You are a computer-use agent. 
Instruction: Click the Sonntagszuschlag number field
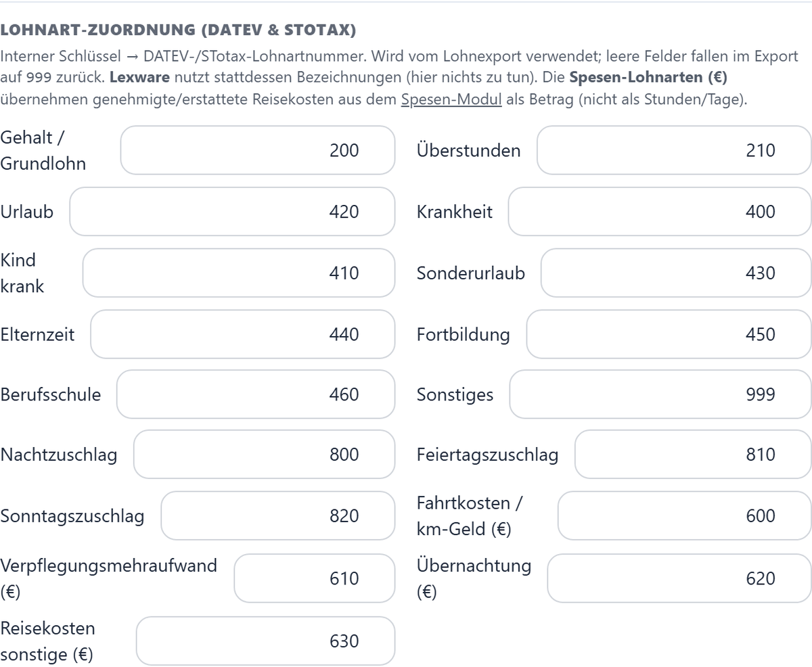[278, 516]
